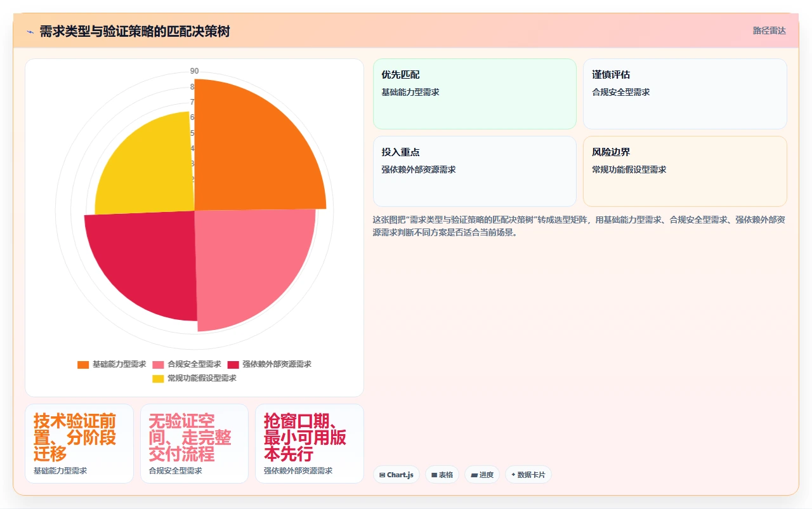Click the axis value 90 on the chart
The width and height of the screenshot is (812, 509).
pos(194,71)
